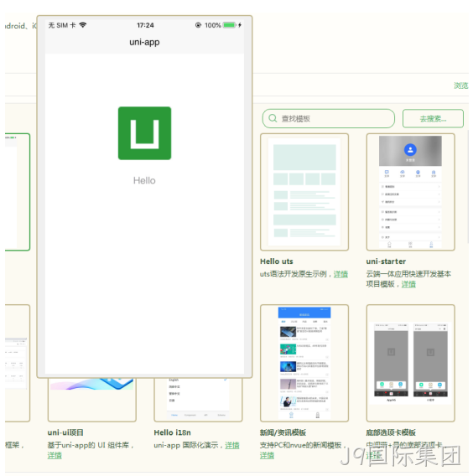Click the uni-app title in preview header
The height and width of the screenshot is (476, 473).
(x=144, y=42)
